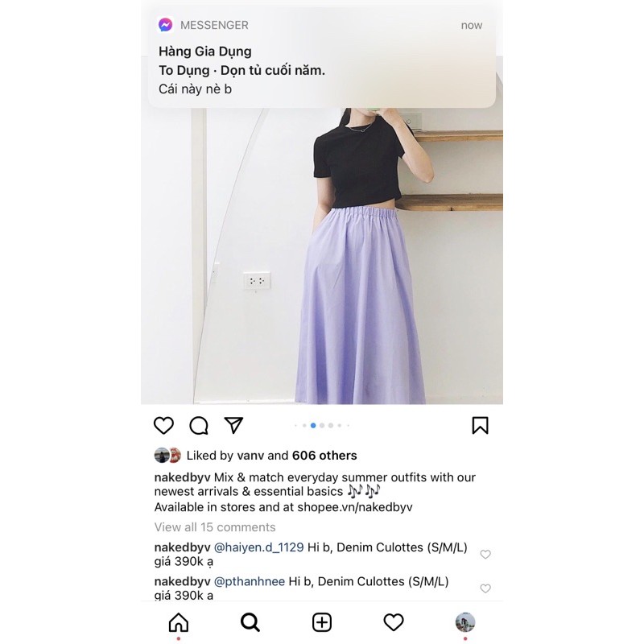Open comments with speech bubble icon
644x644 pixels.
(199, 426)
